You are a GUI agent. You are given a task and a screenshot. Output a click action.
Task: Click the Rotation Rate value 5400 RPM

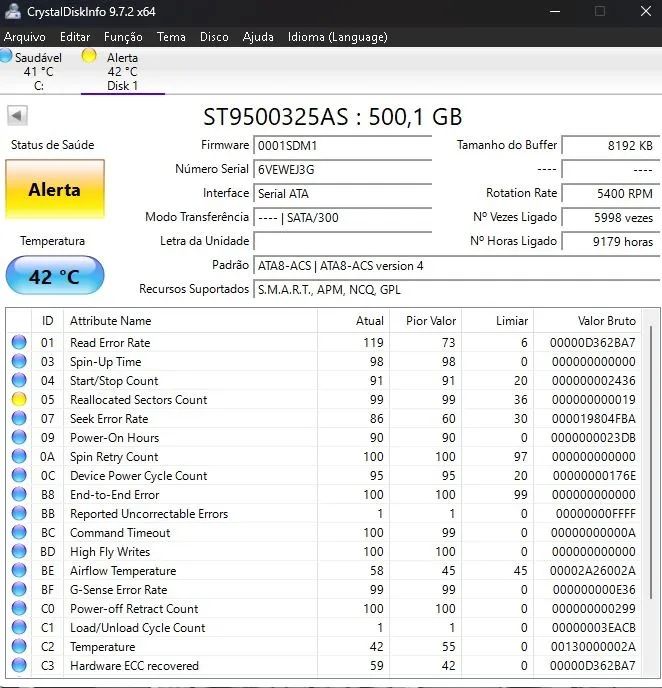(x=611, y=194)
